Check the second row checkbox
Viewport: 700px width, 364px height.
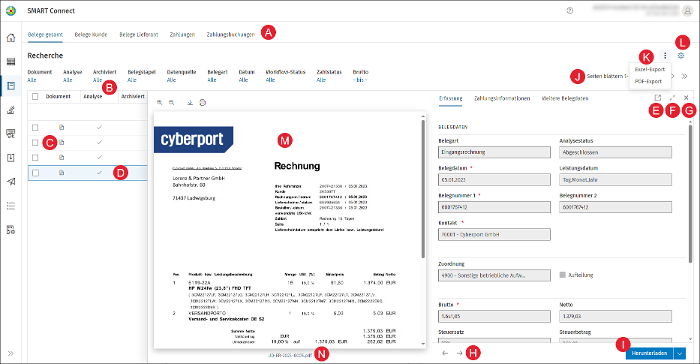[x=35, y=142]
